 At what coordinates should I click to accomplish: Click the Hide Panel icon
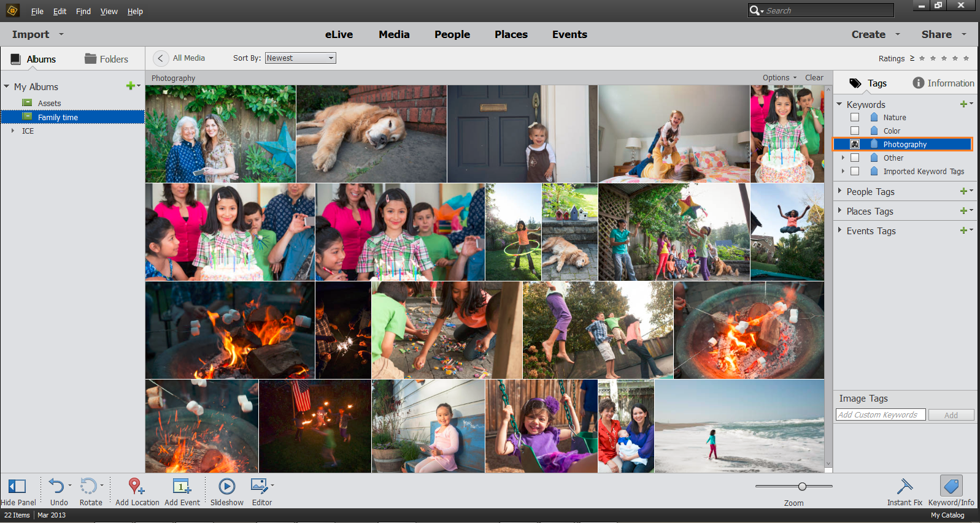click(17, 487)
